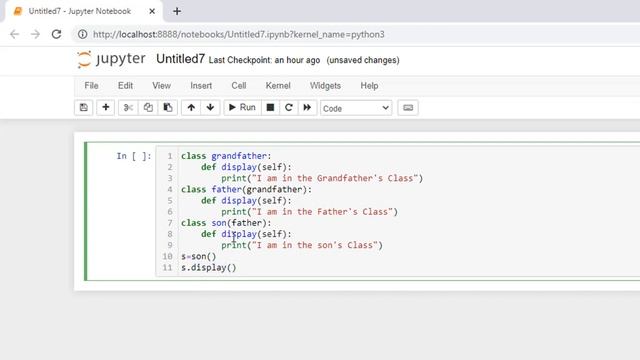Click the 's=son()' code line
The width and height of the screenshot is (640, 360).
click(x=199, y=256)
